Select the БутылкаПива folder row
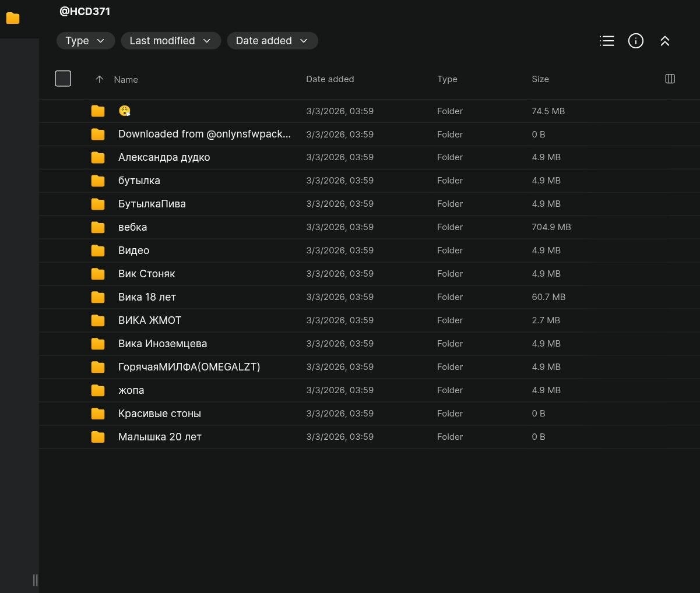The image size is (700, 593). point(152,204)
